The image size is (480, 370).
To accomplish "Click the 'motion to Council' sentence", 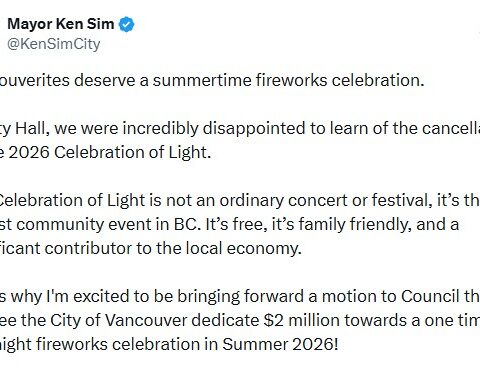I will 240,296.
